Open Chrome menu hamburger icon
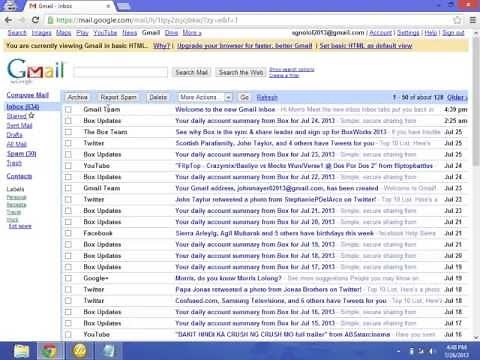The image size is (480, 360). click(x=473, y=20)
